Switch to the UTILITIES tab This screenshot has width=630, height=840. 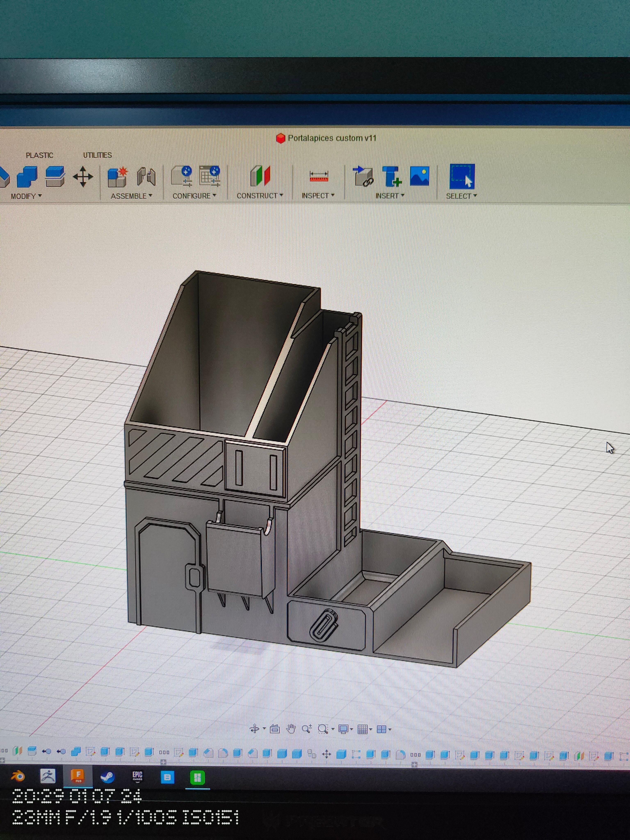point(98,155)
